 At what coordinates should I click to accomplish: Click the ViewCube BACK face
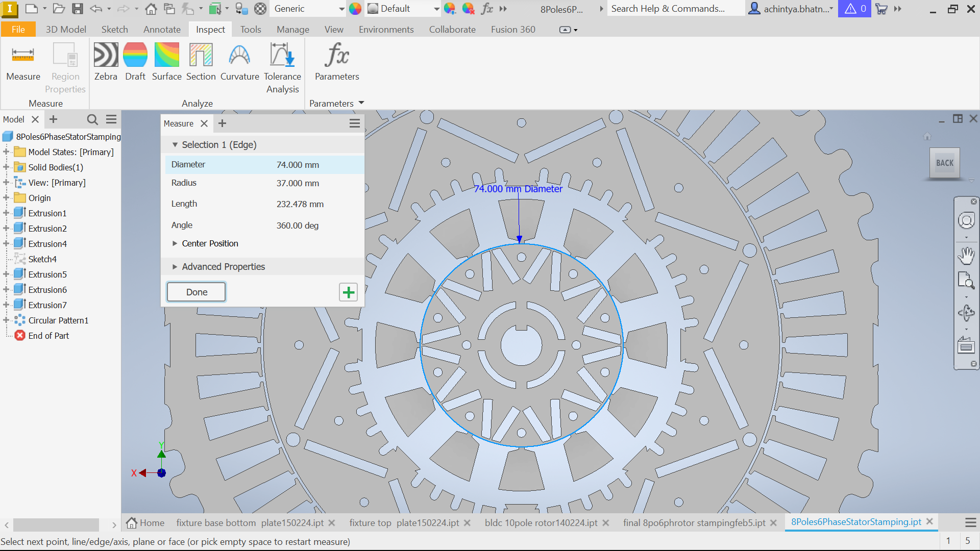(945, 163)
